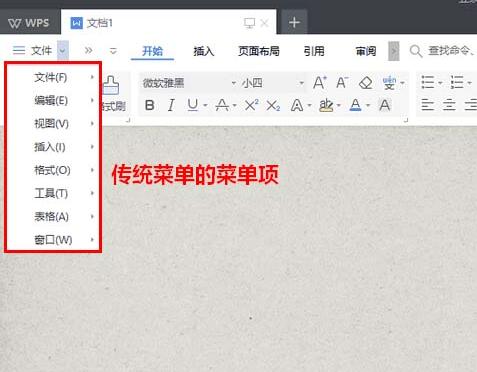Screen dimensions: 477x372
Task: Open the 引用 ribbon tab
Action: coord(314,51)
